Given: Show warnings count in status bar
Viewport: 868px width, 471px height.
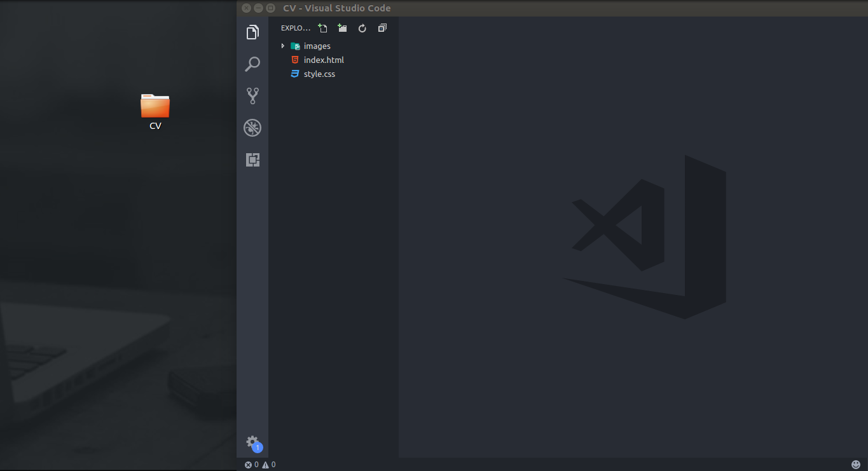Looking at the screenshot, I should [x=269, y=465].
